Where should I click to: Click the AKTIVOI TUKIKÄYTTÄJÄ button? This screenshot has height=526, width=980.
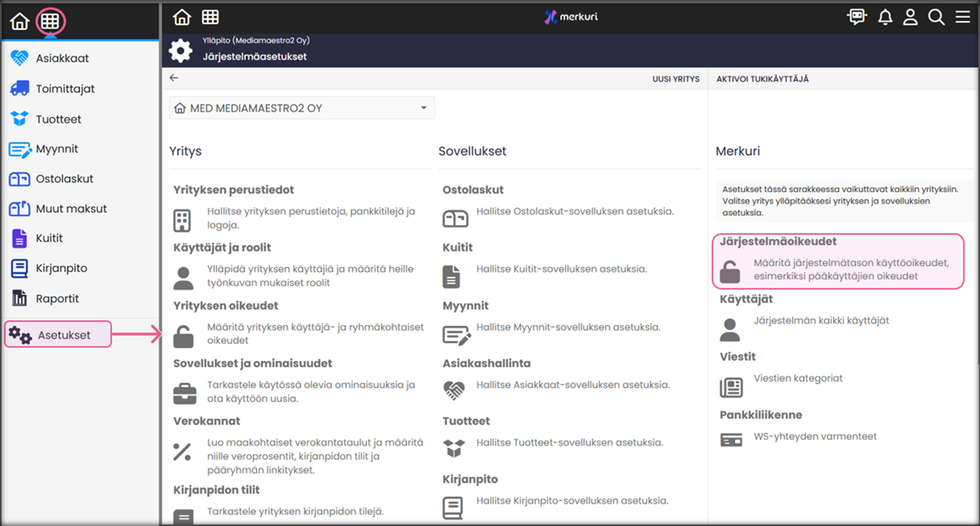[762, 79]
